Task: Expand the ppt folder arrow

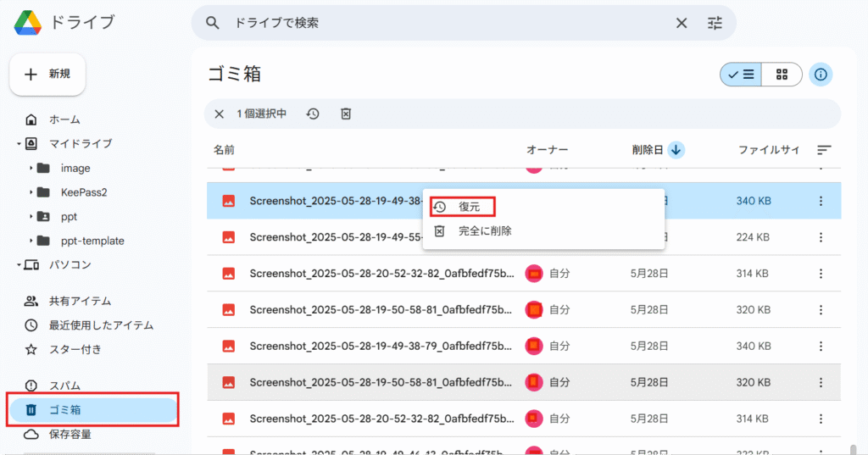Action: (31, 216)
